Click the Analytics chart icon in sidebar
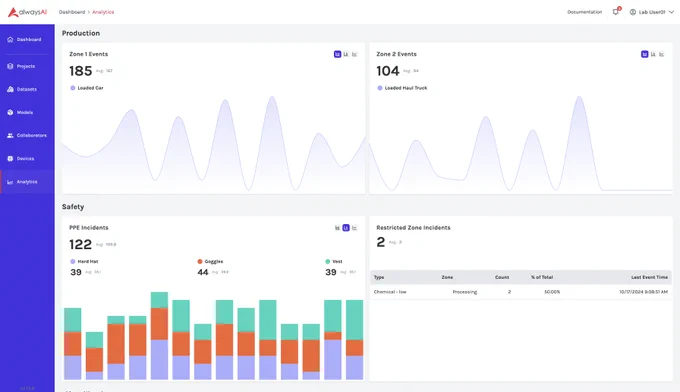 click(10, 182)
